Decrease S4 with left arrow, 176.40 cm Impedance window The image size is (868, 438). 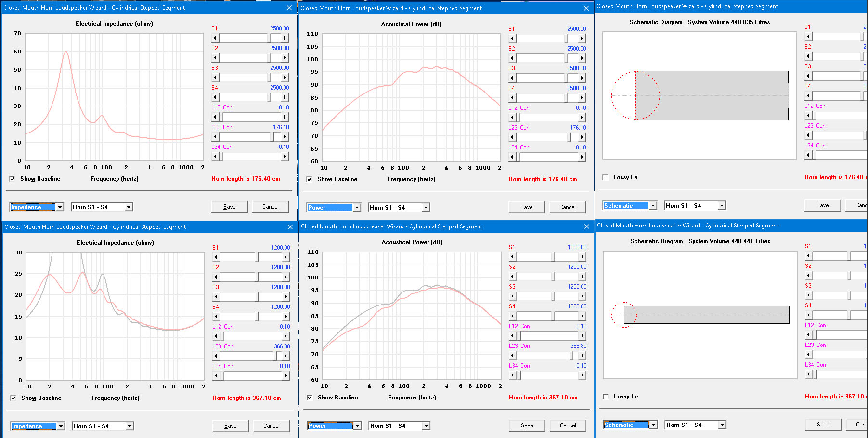tap(215, 97)
